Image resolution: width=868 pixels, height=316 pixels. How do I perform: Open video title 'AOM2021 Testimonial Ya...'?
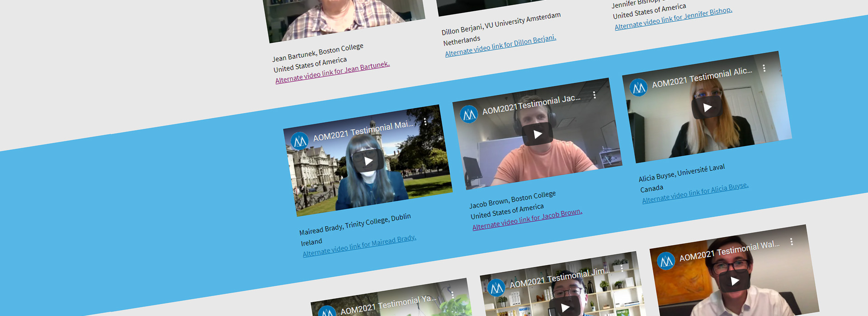click(x=389, y=305)
